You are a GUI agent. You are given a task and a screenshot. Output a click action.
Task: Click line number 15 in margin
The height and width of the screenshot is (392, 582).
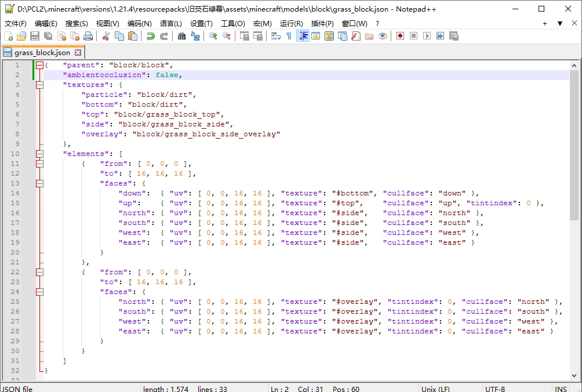[x=15, y=203]
